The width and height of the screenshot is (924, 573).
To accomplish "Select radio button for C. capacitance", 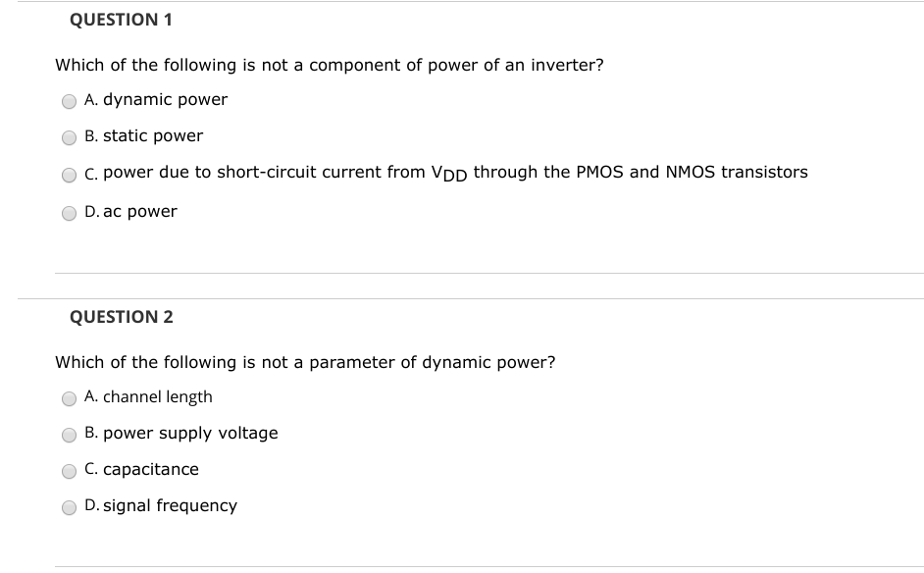I will click(68, 470).
